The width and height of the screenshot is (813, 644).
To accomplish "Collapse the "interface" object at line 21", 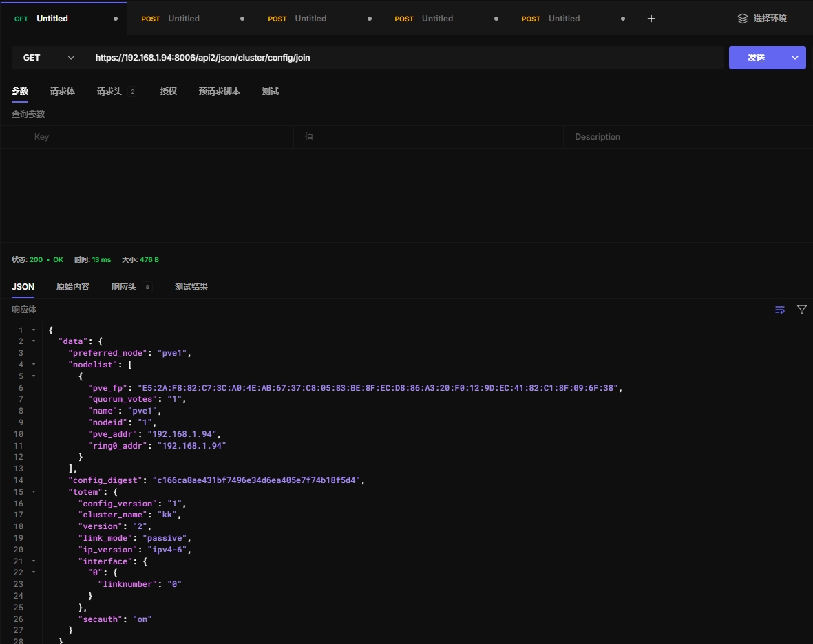I will (x=34, y=561).
